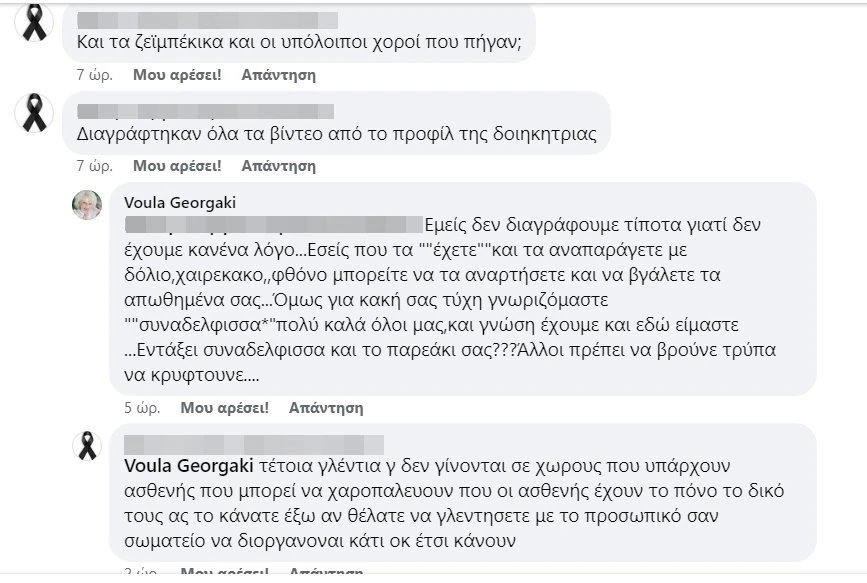Like the Διαγράφτηκαν όλα τα βίντεο comment
Viewport: 867px width, 583px height.
point(177,165)
